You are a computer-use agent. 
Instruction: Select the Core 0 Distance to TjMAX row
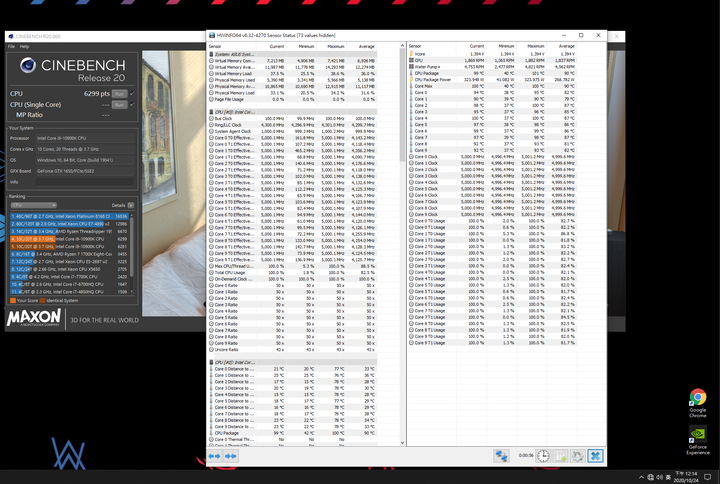pos(293,369)
